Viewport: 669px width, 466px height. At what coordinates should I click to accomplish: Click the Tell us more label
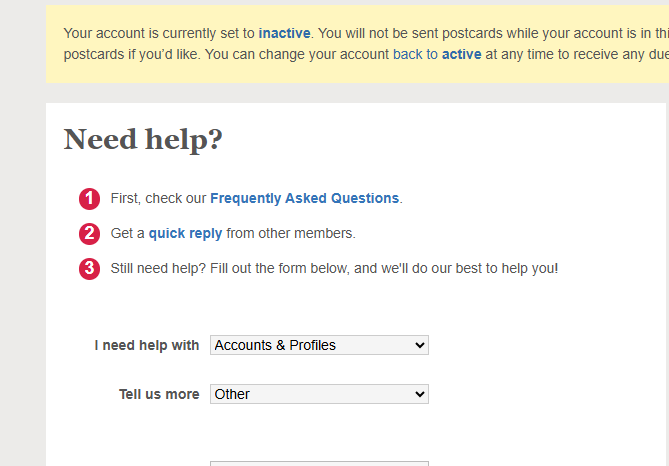point(159,394)
